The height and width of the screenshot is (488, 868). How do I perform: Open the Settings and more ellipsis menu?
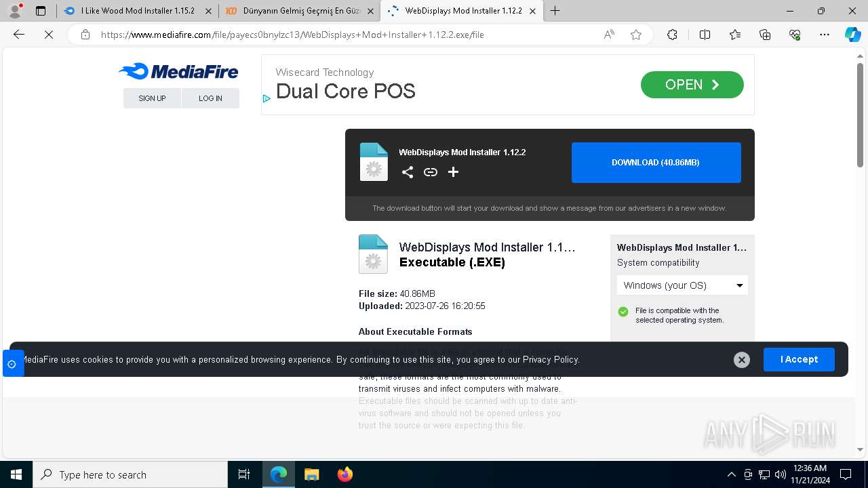(x=825, y=35)
